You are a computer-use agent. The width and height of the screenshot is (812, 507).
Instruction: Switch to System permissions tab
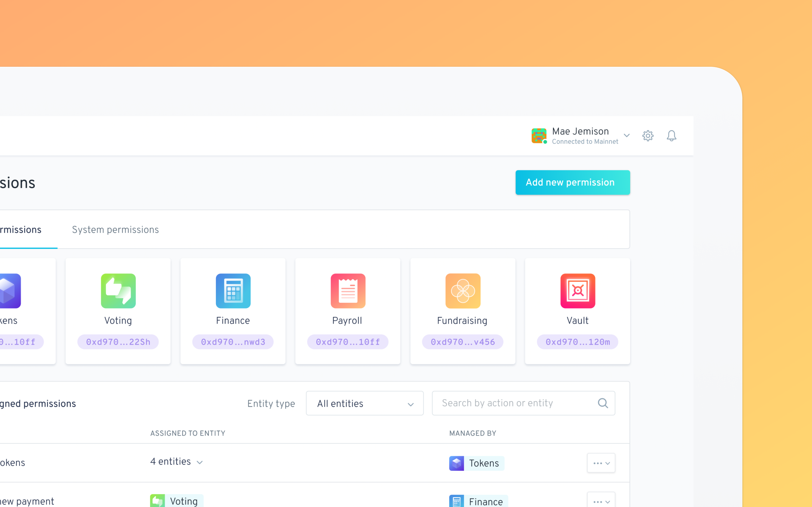pos(115,230)
